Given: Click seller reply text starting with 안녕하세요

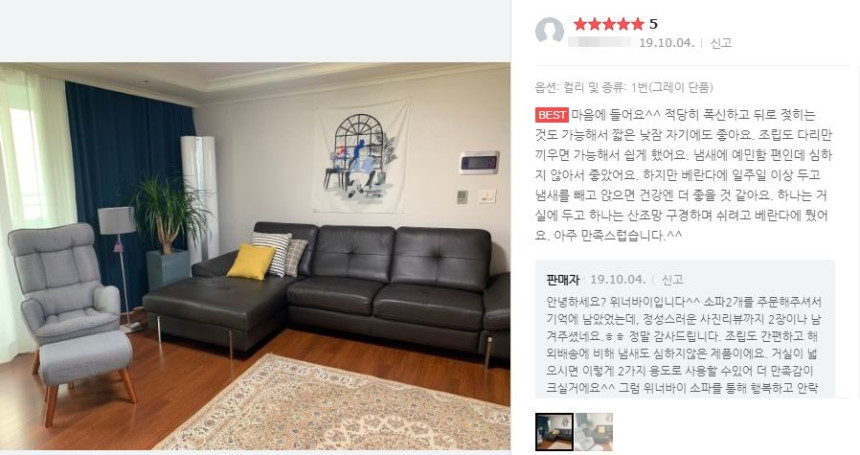Looking at the screenshot, I should click(683, 345).
